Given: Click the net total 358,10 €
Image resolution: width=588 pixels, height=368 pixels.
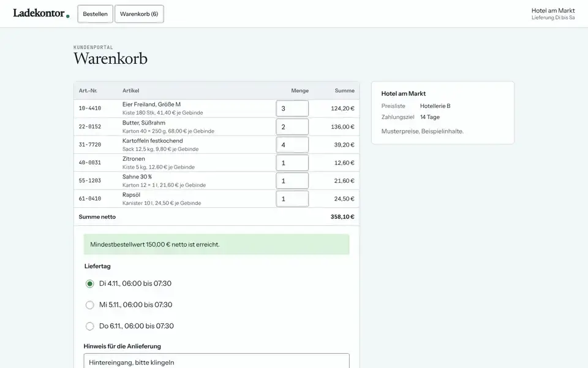Looking at the screenshot, I should [x=342, y=217].
